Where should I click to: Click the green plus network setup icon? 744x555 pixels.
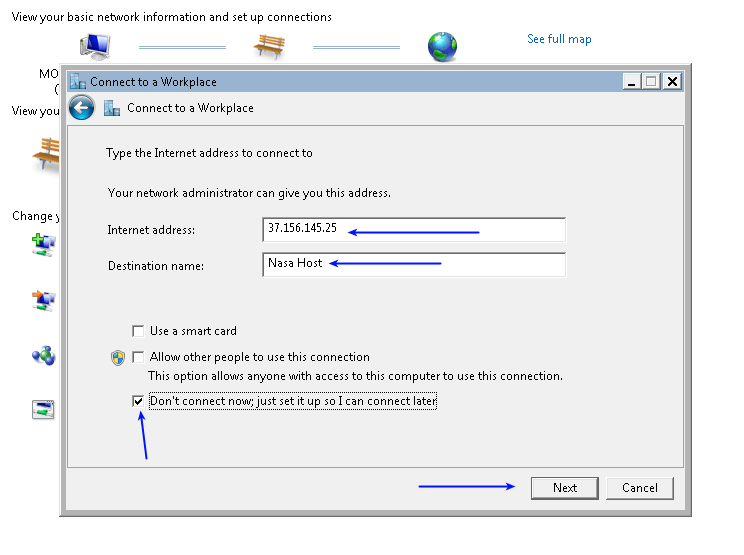(x=44, y=244)
